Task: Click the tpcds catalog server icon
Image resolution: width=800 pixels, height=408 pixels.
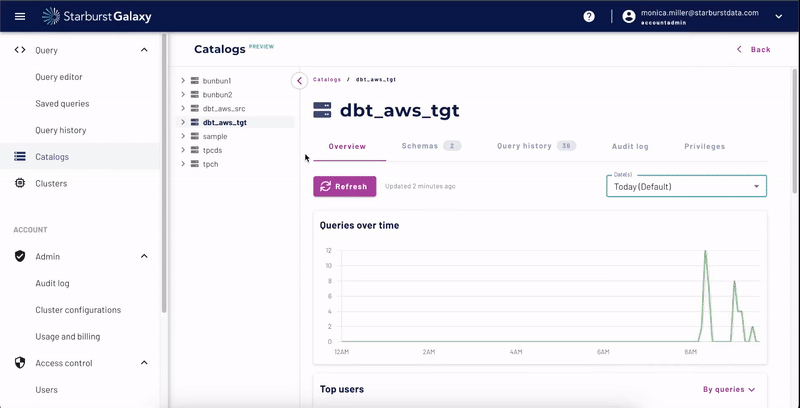Action: (194, 150)
